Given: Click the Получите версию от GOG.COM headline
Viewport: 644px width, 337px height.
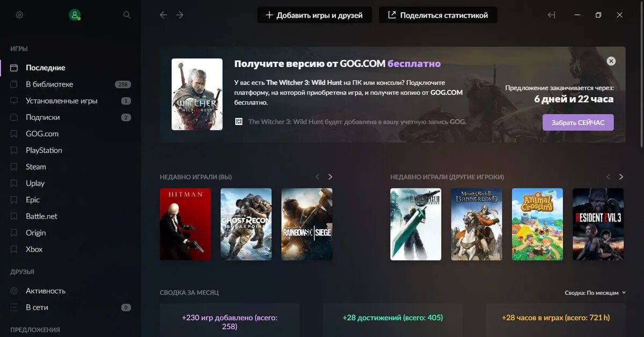Looking at the screenshot, I should point(338,63).
